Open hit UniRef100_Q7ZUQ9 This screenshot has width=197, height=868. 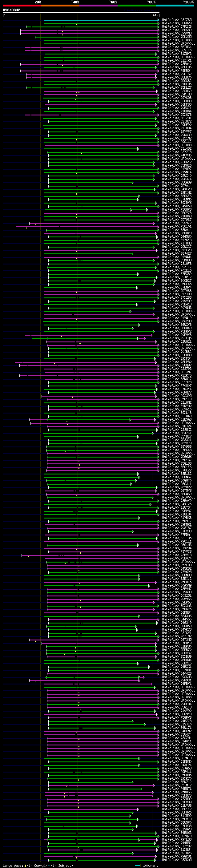(177, 799)
